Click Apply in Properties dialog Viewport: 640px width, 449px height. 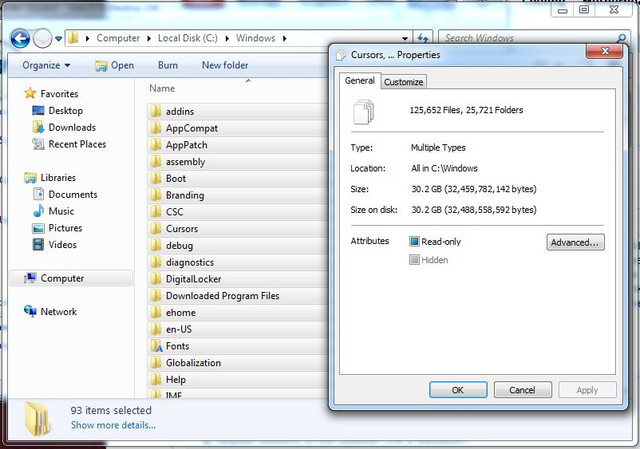click(587, 390)
